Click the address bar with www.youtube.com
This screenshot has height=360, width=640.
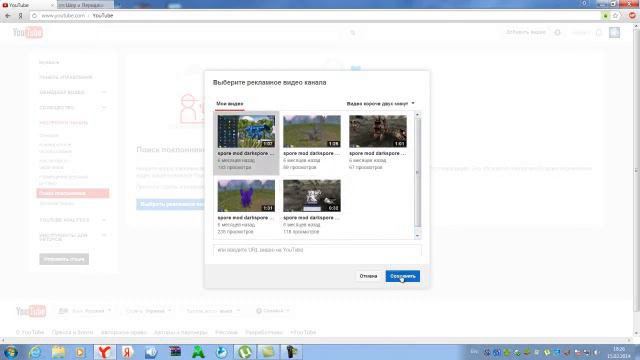click(x=314, y=16)
